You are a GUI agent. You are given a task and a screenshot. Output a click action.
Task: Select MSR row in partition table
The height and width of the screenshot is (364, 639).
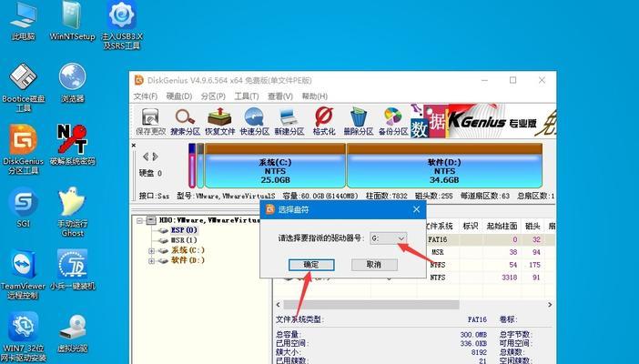(x=438, y=252)
